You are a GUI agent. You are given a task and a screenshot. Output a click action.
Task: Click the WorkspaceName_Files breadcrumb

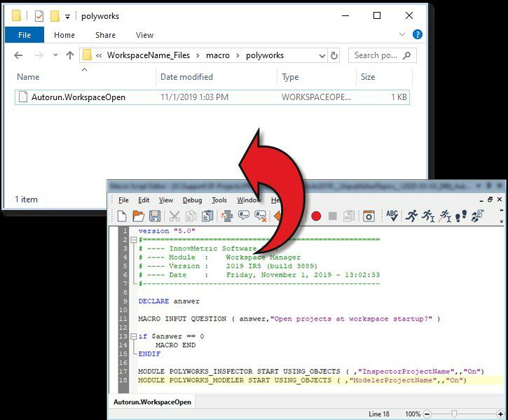coord(149,55)
